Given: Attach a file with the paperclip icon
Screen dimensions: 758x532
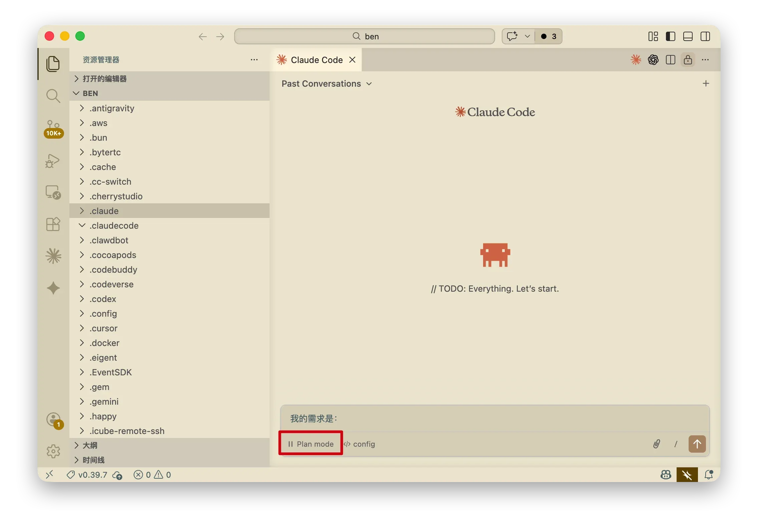Looking at the screenshot, I should click(x=657, y=444).
